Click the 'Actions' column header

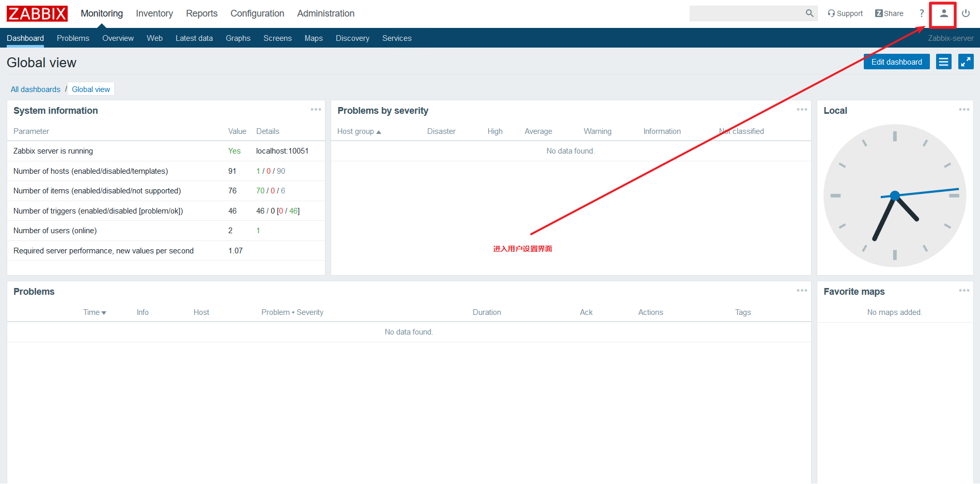click(650, 312)
